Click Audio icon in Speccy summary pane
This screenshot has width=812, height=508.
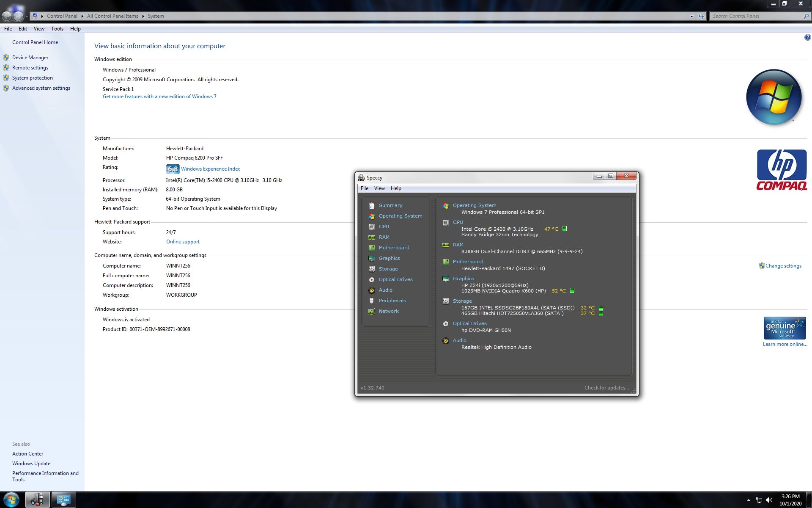click(x=445, y=340)
